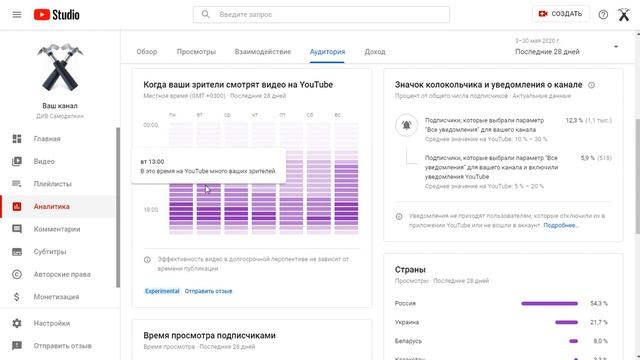This screenshot has width=640, height=360.
Task: Switch to the Просмотры tab
Action: [x=196, y=52]
